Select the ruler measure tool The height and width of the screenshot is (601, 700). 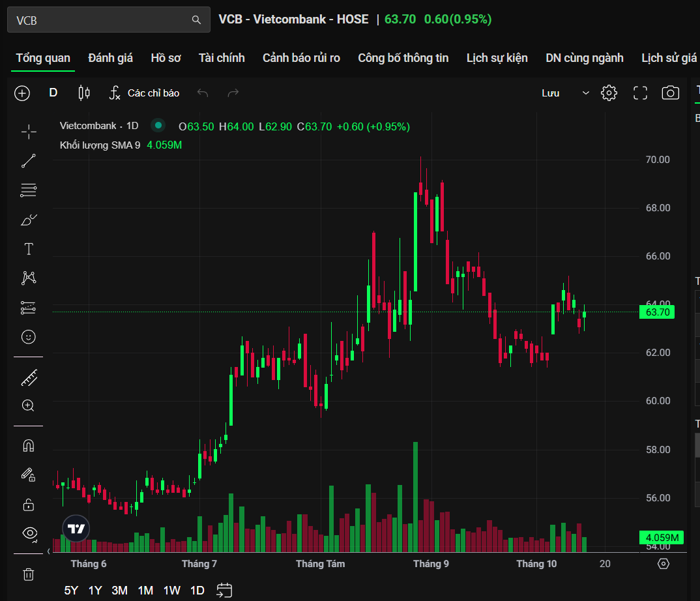29,377
